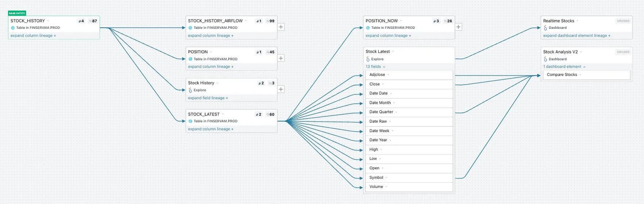644x204 pixels.
Task: Collapse the 13 fields list in Stock Latest
Action: tap(375, 67)
